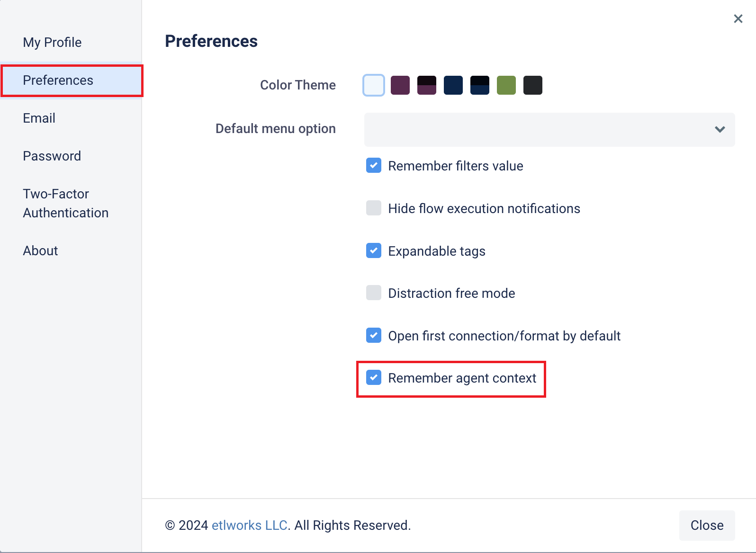Screen dimensions: 756x553
Task: Select the light white color theme
Action: click(374, 85)
